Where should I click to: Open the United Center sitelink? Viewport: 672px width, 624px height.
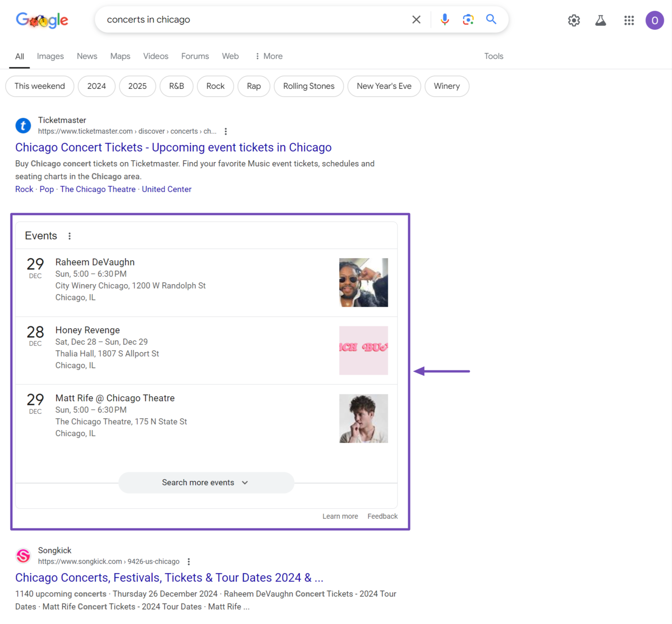(167, 190)
